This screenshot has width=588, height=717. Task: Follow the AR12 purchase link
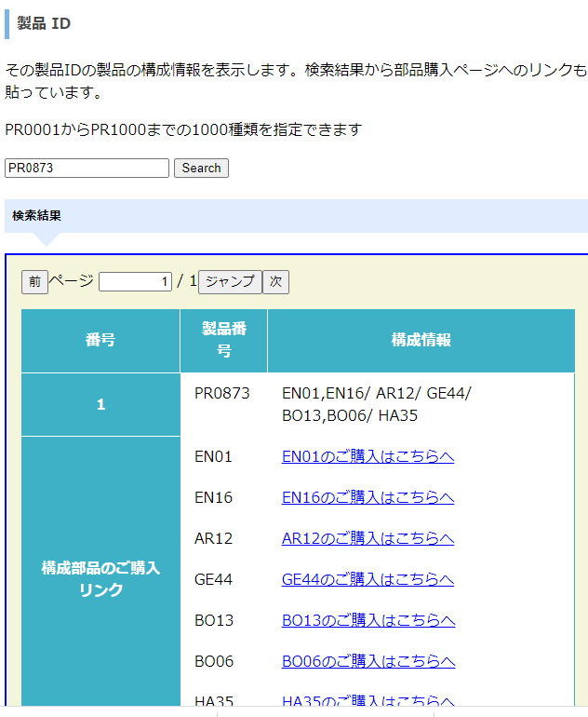(367, 538)
